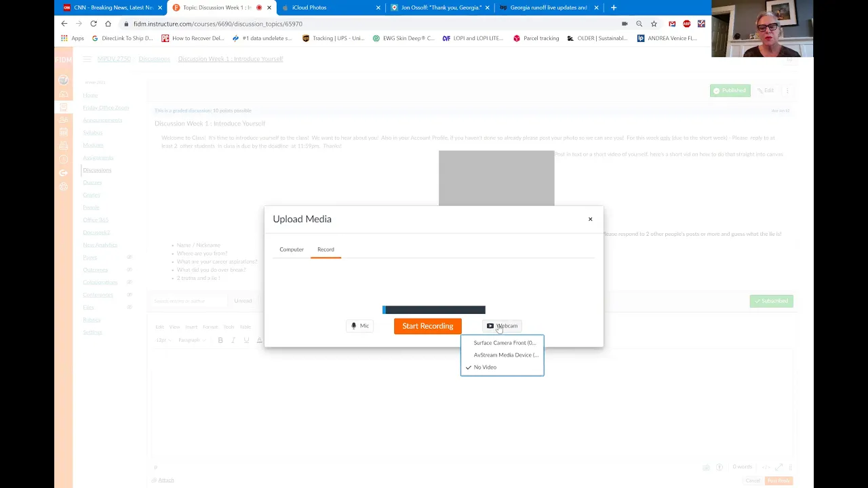Bookmark this page with the star icon

pos(654,24)
